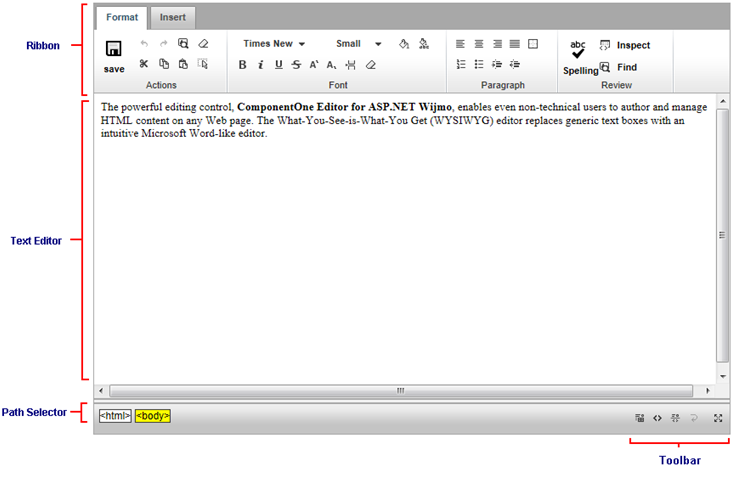Paste content using the clipboard icon

pos(183,64)
